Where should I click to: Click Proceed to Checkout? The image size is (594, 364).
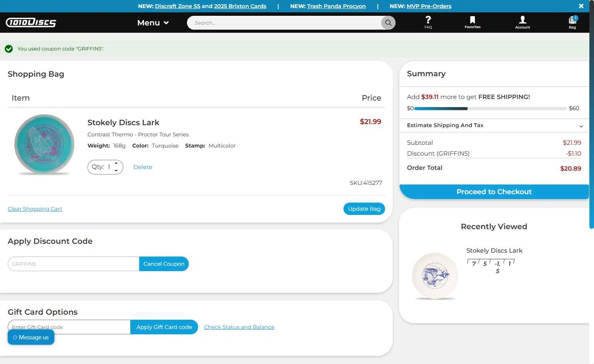click(494, 192)
